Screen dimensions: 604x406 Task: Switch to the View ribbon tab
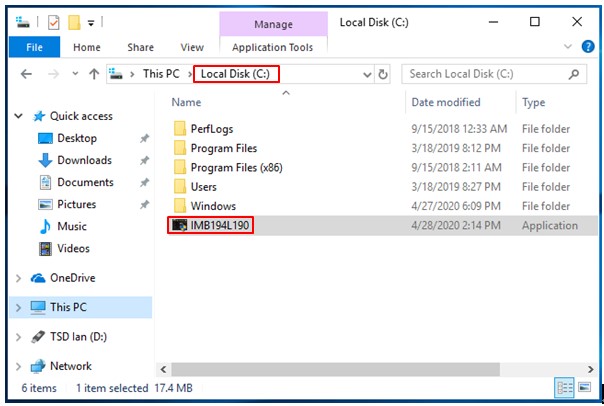192,47
